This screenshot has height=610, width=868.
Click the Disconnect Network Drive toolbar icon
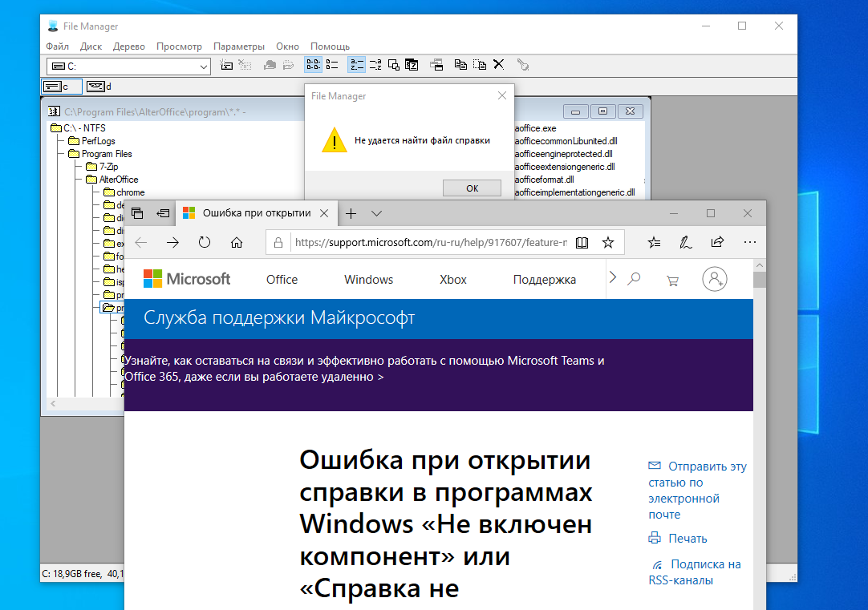244,65
